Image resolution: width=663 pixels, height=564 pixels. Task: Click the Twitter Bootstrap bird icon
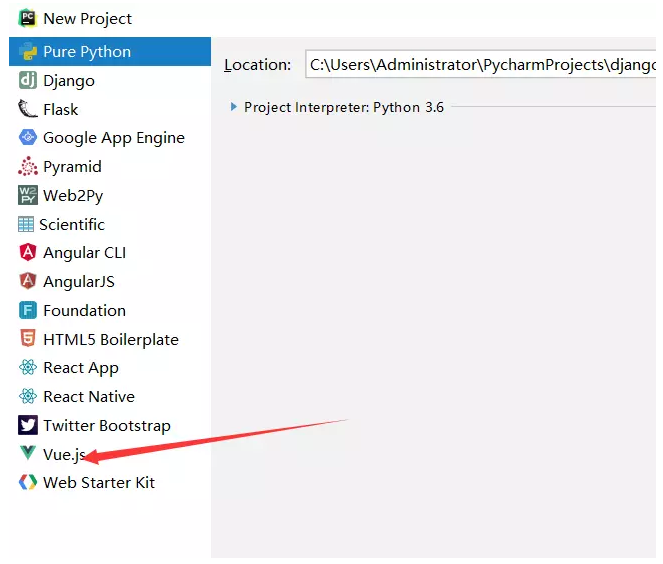pos(28,425)
